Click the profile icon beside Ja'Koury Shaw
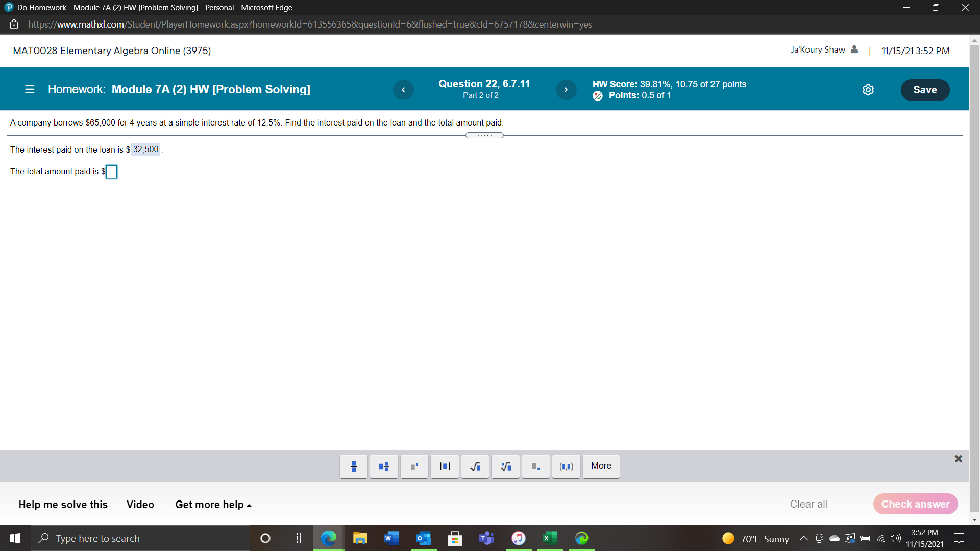The height and width of the screenshot is (551, 980). pyautogui.click(x=854, y=49)
